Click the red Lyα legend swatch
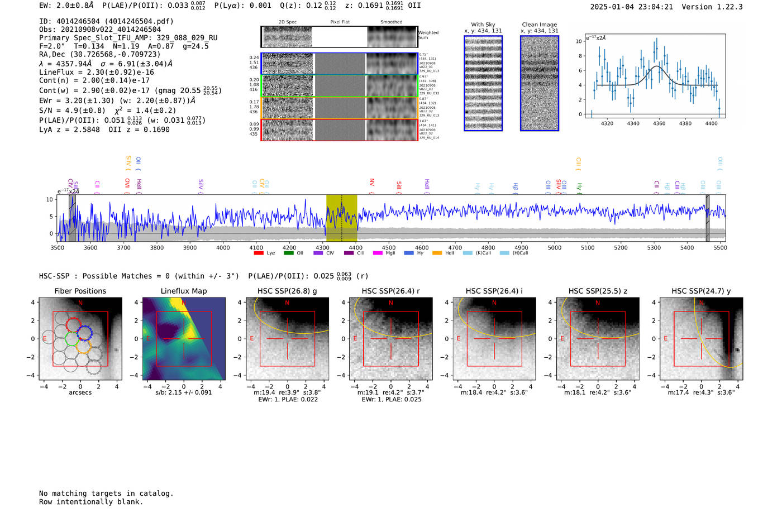The image size is (782, 532). 258,253
